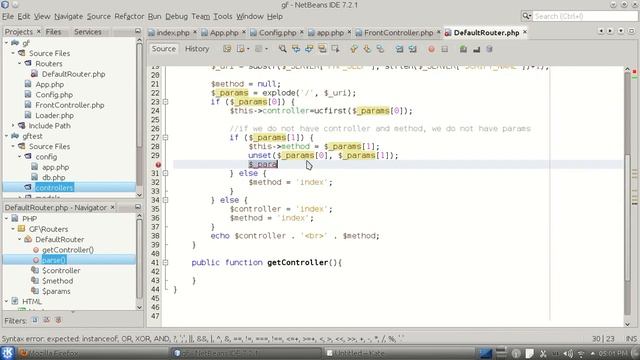
Task: Click Stop Macro Recording toolbar icon
Action: click(x=444, y=49)
